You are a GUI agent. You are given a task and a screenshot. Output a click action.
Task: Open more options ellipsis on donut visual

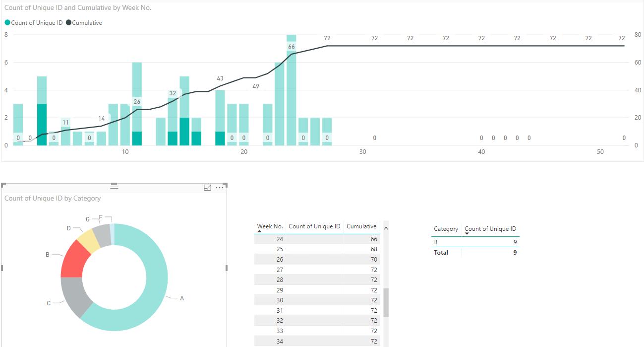pos(220,188)
